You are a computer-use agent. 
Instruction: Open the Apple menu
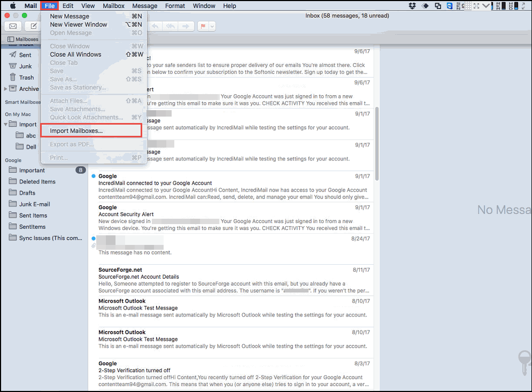(13, 6)
